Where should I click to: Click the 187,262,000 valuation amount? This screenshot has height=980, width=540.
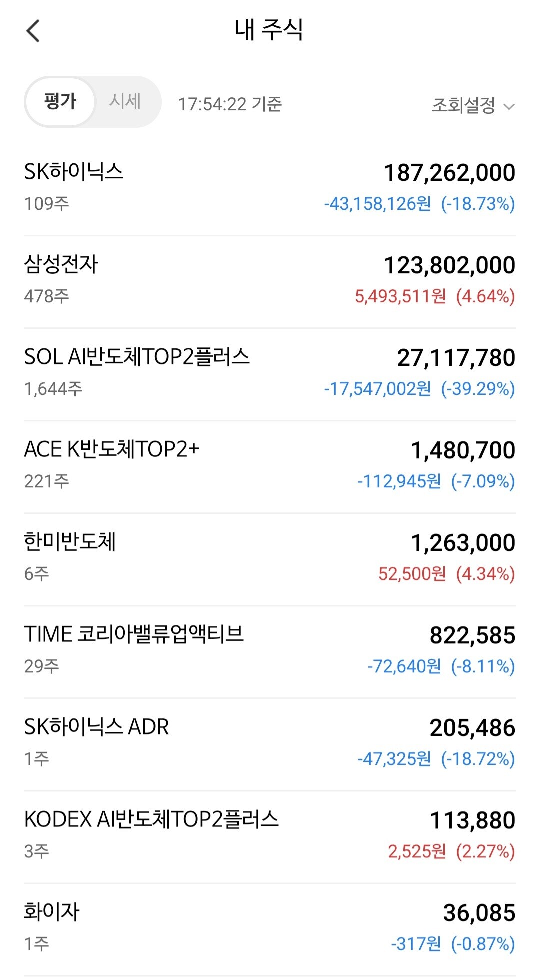[x=449, y=173]
